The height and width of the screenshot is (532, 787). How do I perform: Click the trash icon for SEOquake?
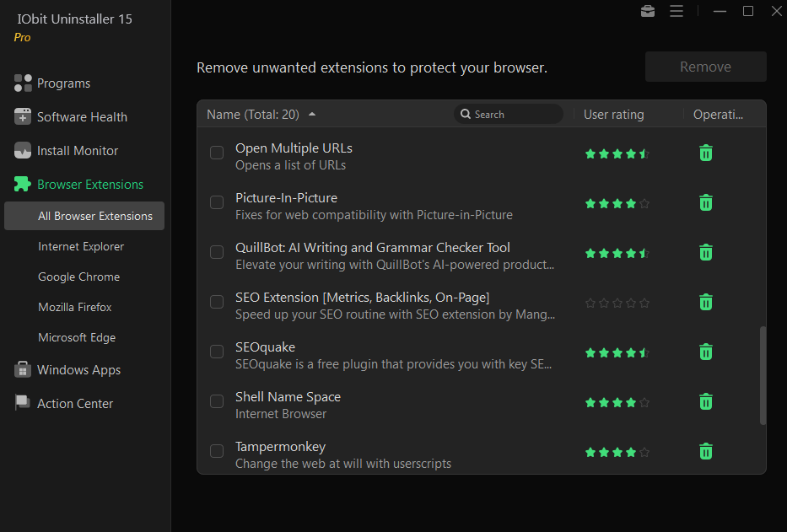(706, 352)
